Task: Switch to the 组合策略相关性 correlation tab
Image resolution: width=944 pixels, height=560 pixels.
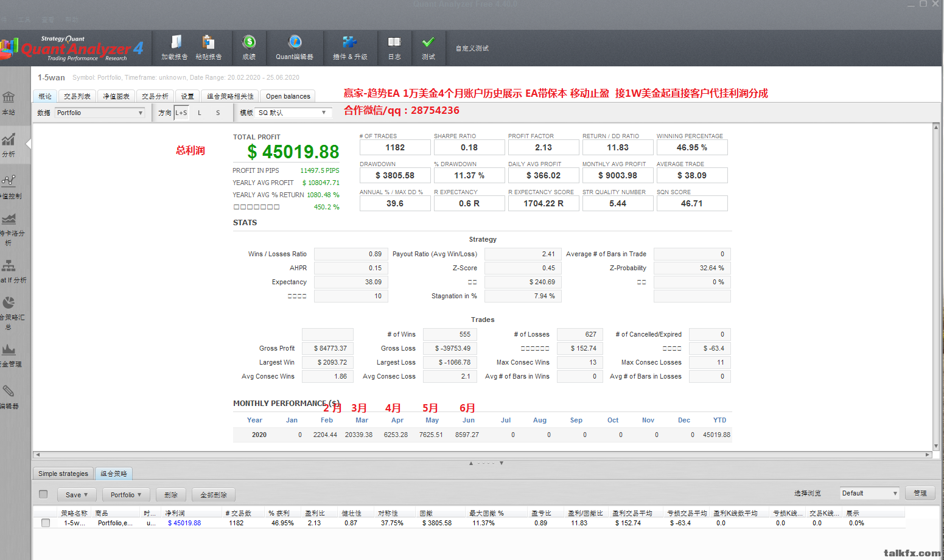Action: [x=230, y=96]
